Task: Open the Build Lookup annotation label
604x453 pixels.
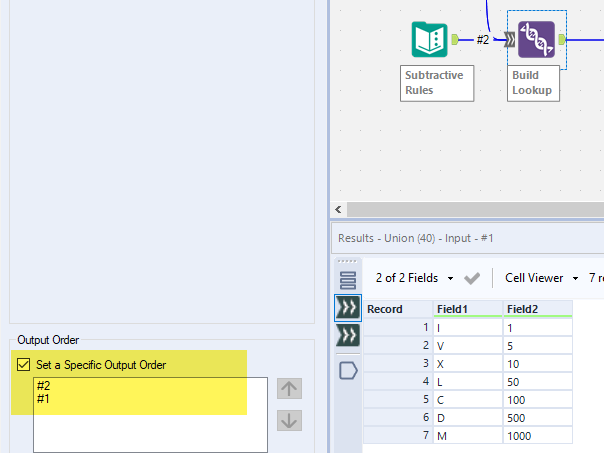Action: (x=533, y=83)
